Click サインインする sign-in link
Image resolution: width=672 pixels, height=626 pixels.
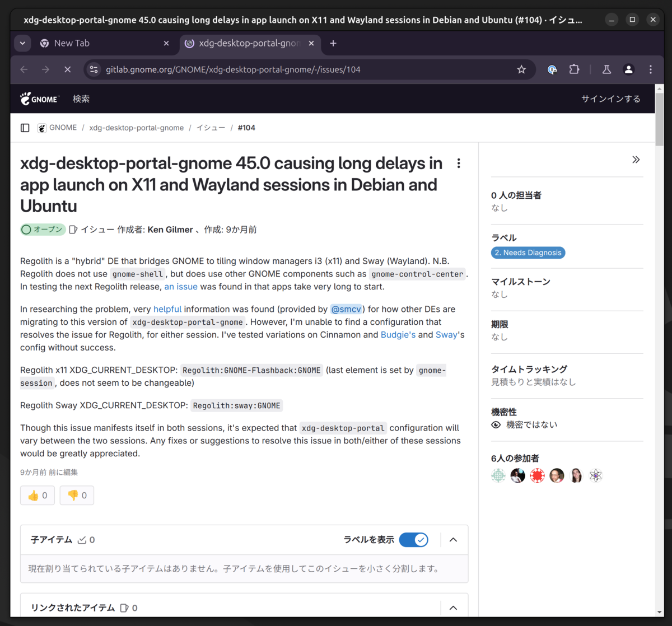pyautogui.click(x=611, y=99)
